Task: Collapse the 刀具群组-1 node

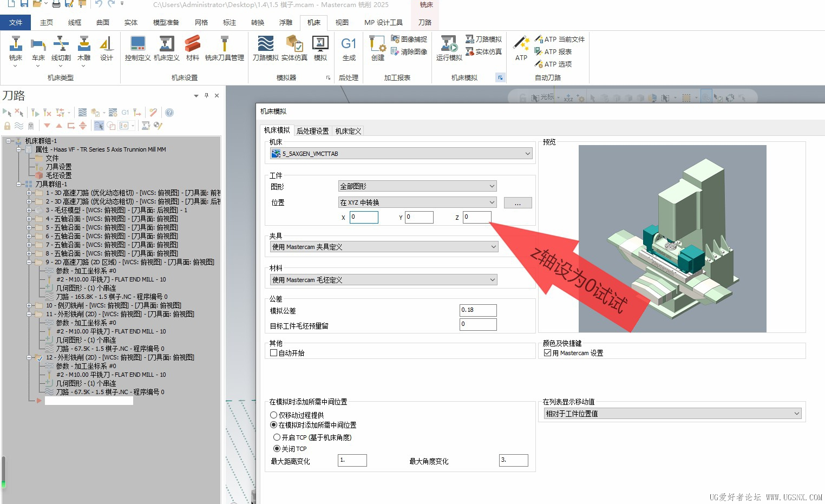Action: 19,184
